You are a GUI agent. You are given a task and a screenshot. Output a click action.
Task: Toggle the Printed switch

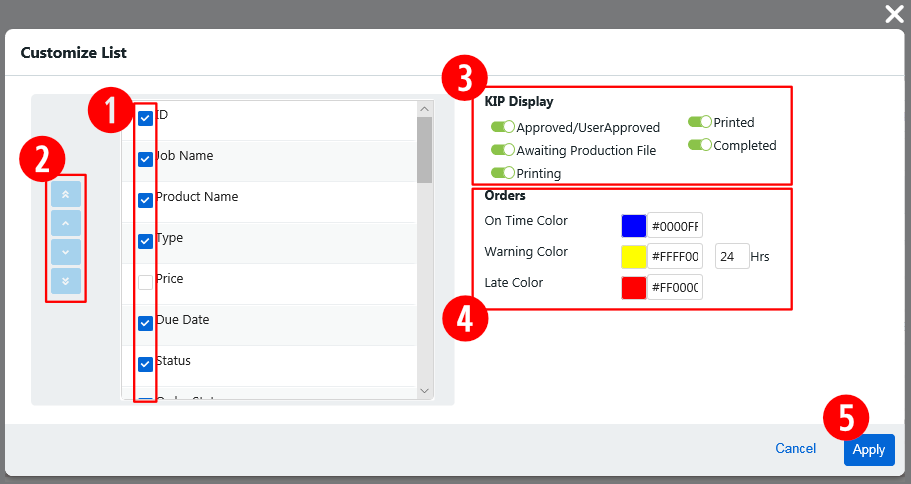pyautogui.click(x=699, y=122)
